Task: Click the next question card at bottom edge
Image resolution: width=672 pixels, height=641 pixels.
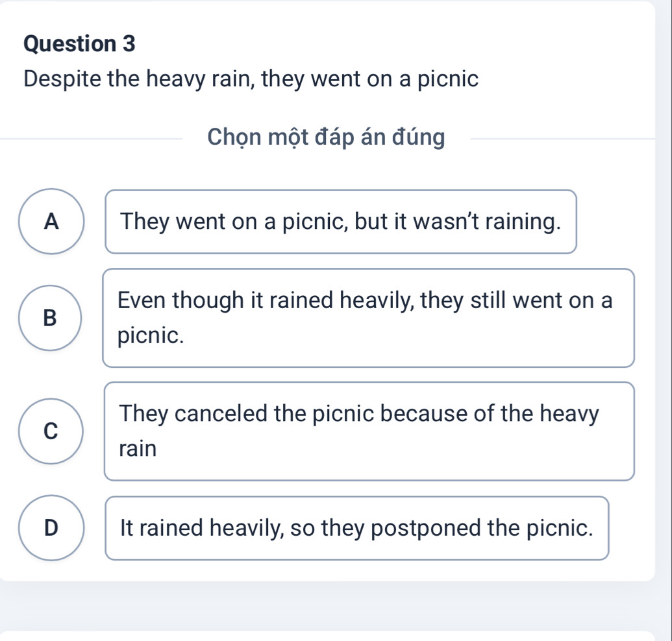Action: (336, 636)
